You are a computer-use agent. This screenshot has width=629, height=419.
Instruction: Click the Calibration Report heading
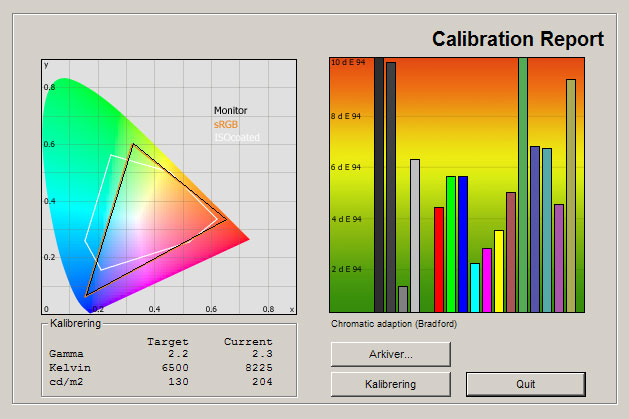coord(517,40)
